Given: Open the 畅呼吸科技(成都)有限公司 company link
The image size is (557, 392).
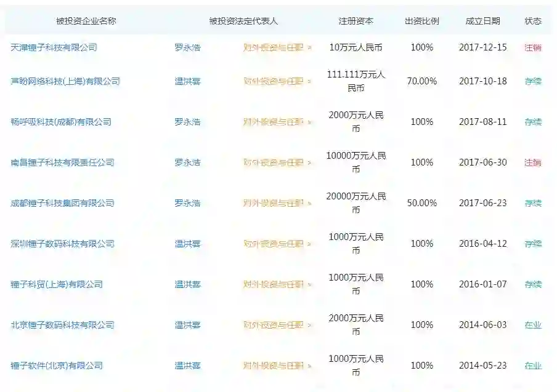Looking at the screenshot, I should [61, 122].
